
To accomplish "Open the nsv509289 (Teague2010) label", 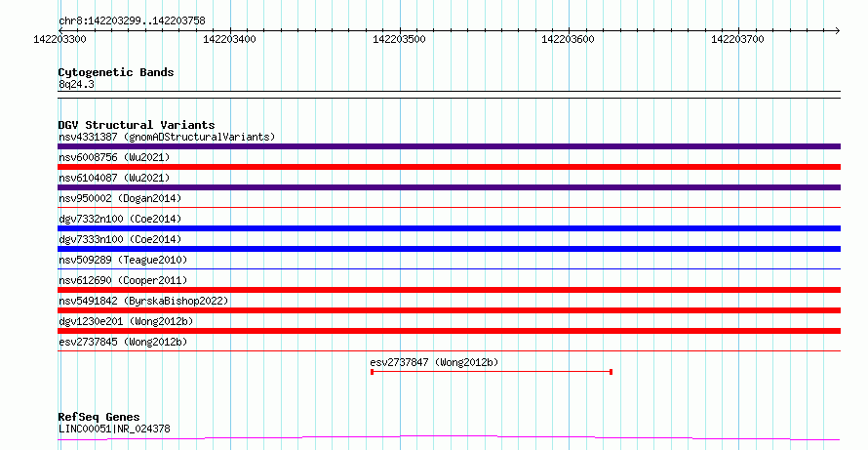I will pos(123,260).
